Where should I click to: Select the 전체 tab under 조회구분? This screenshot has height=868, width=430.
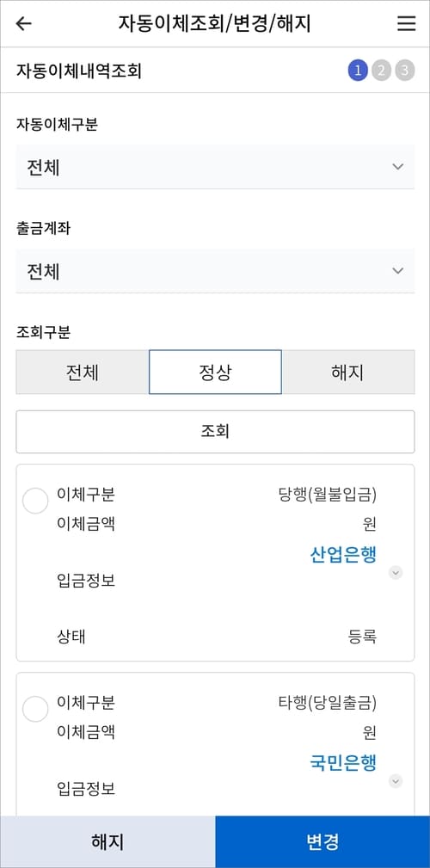pos(83,372)
